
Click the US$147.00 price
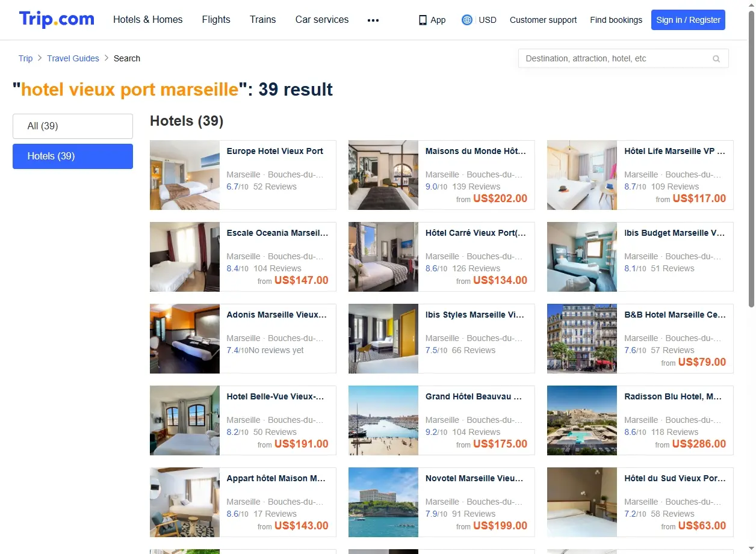click(x=302, y=280)
